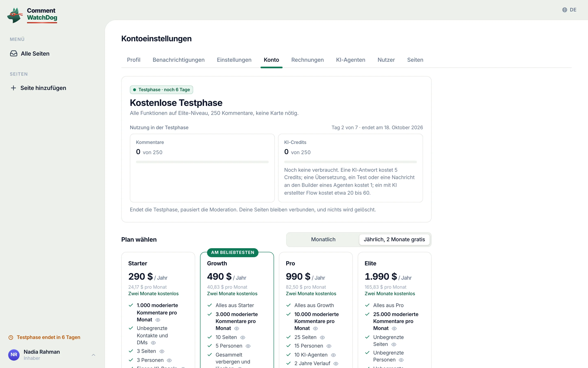Click eye icon beside Kontakte und DMs
The height and width of the screenshot is (368, 588).
point(153,343)
